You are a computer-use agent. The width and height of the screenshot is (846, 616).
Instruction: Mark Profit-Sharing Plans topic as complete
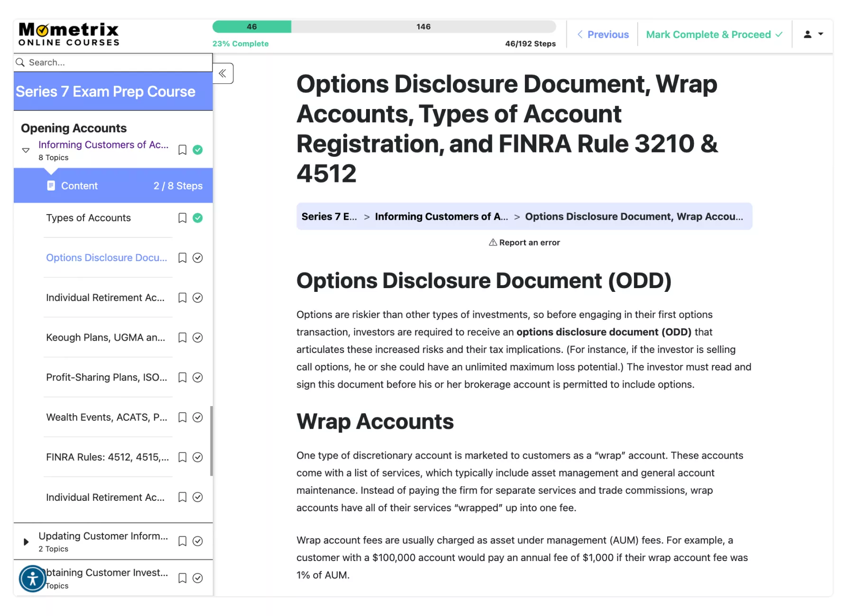pos(198,378)
